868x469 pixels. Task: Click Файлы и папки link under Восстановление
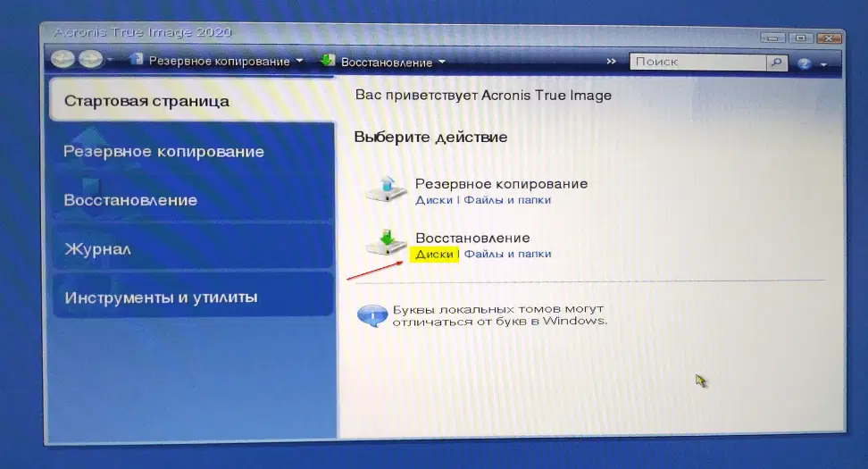point(507,254)
